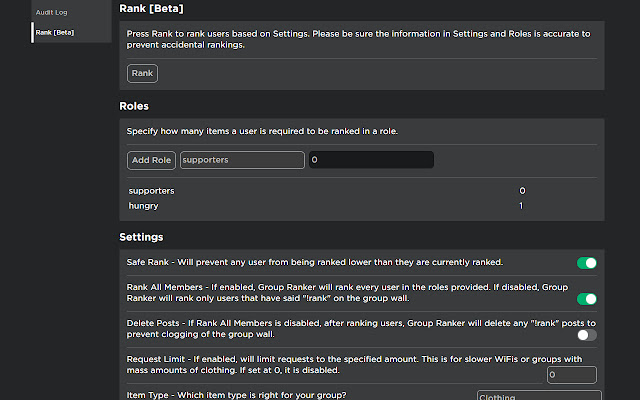Focus the item count field beside Add Role
The image size is (640, 400).
coord(371,160)
